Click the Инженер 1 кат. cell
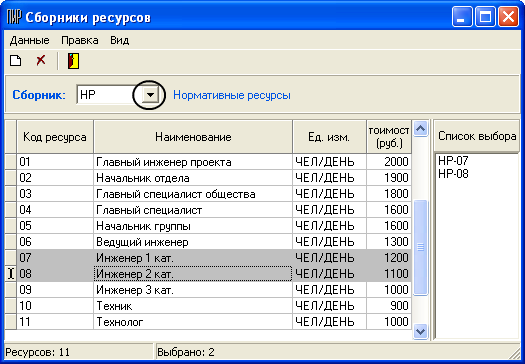Image resolution: width=525 pixels, height=364 pixels. [x=193, y=258]
